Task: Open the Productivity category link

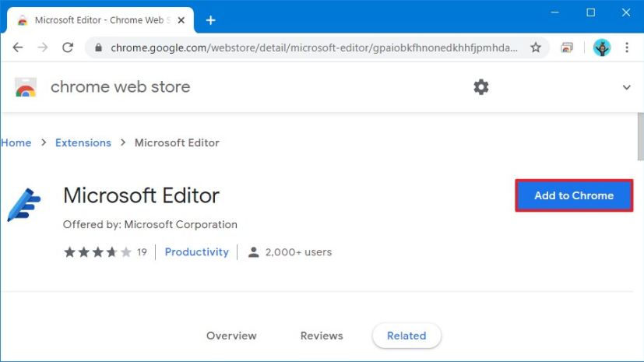Action: pos(196,252)
